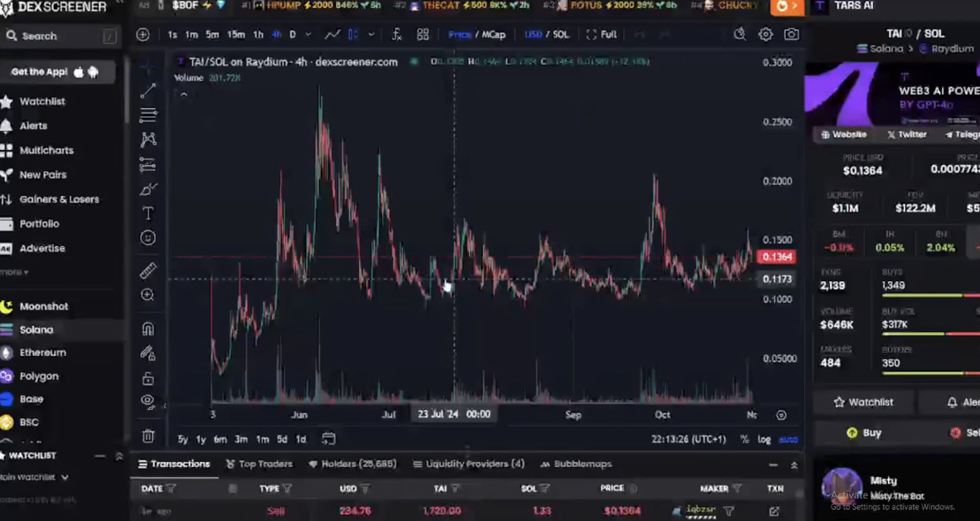Take a chart snapshot camera icon
980x521 pixels.
(x=791, y=34)
